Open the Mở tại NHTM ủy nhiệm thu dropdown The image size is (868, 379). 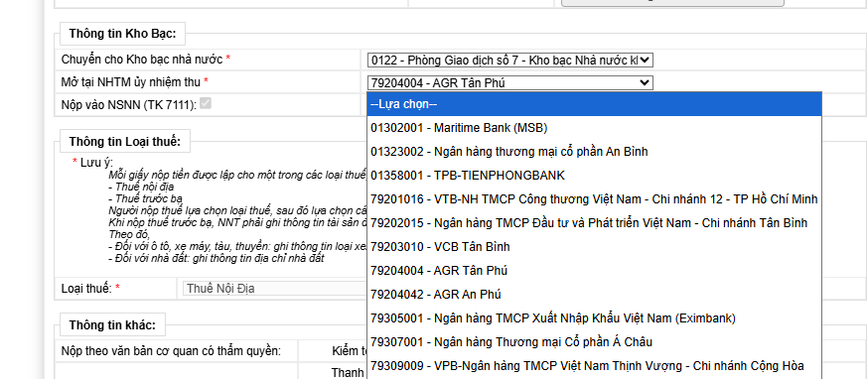tap(509, 83)
